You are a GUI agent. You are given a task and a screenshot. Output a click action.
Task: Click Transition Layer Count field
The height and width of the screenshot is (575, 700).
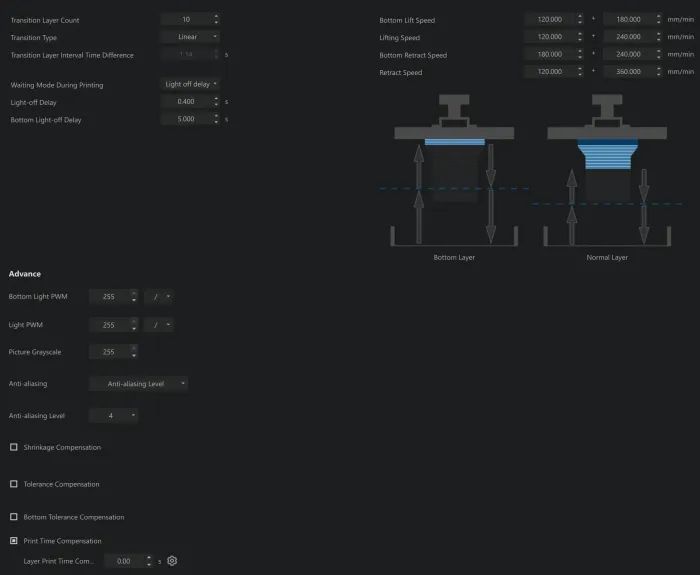point(186,19)
